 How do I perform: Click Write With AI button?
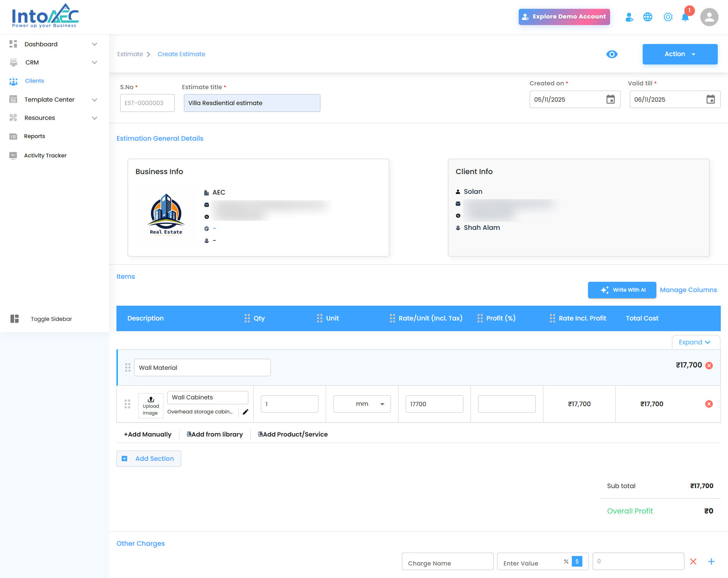point(622,290)
